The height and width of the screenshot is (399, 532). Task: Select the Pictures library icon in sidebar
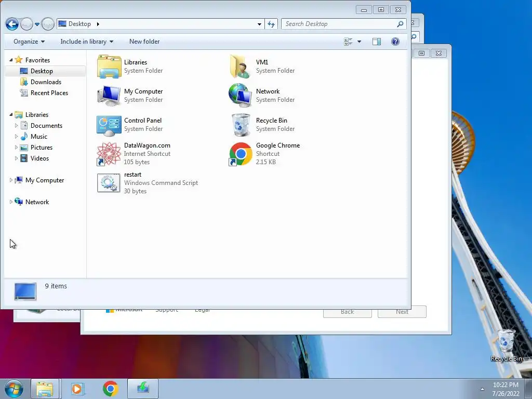[x=24, y=147]
